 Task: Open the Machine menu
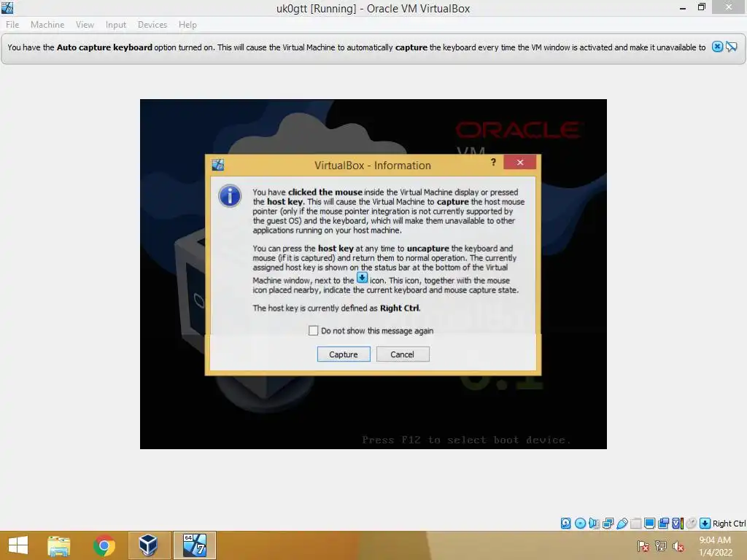47,25
